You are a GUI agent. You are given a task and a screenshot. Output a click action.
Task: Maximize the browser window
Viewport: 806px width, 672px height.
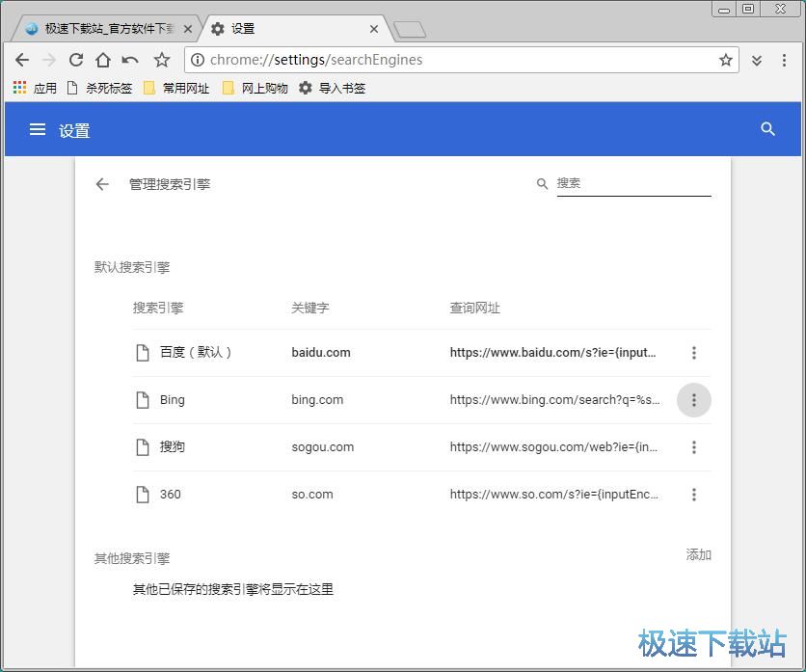(748, 9)
